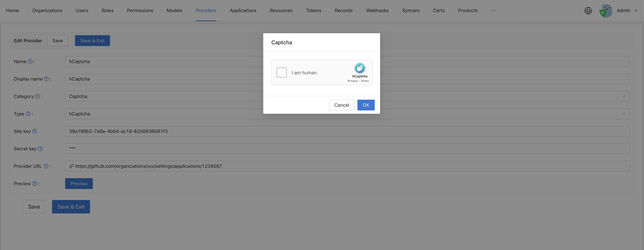The height and width of the screenshot is (250, 644).
Task: Open the Webhooks navigation item
Action: 377,10
